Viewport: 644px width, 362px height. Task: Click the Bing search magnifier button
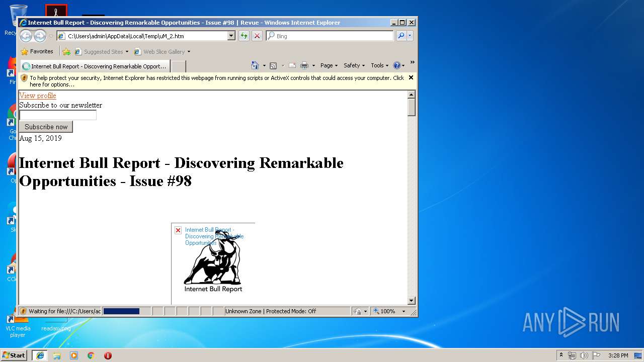pos(401,36)
